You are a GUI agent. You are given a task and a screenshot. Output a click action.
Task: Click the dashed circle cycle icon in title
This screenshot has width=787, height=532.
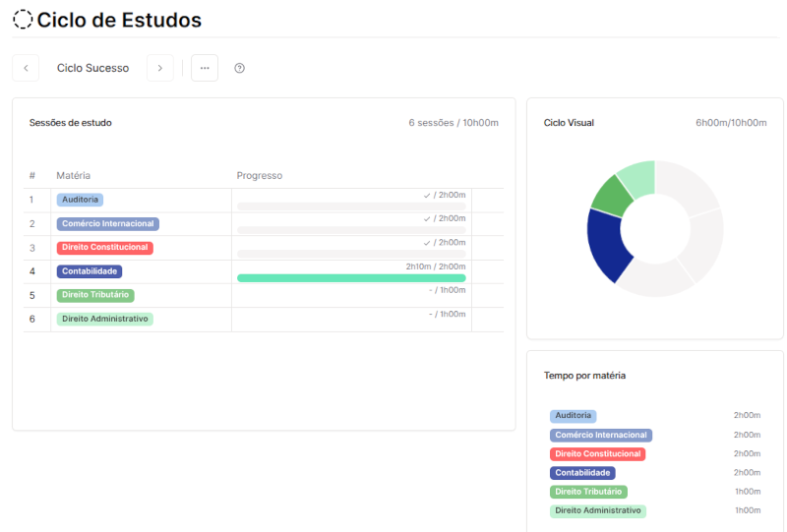[x=22, y=20]
